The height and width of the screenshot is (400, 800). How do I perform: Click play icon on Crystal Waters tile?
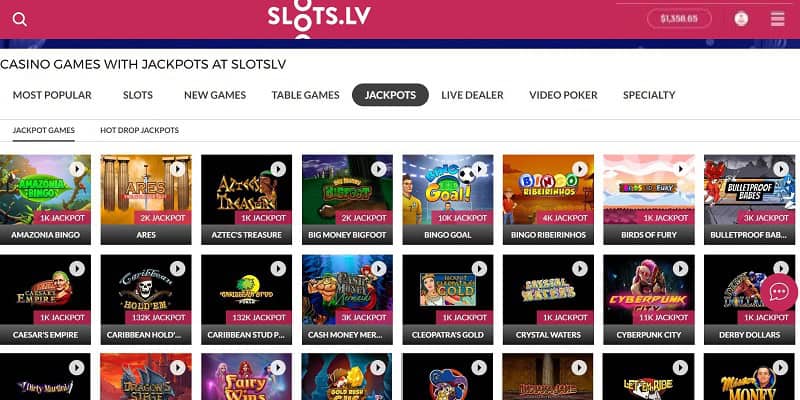click(580, 268)
